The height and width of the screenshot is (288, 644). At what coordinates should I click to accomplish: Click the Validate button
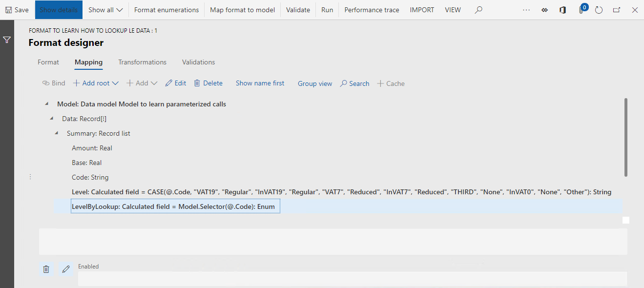coord(298,10)
